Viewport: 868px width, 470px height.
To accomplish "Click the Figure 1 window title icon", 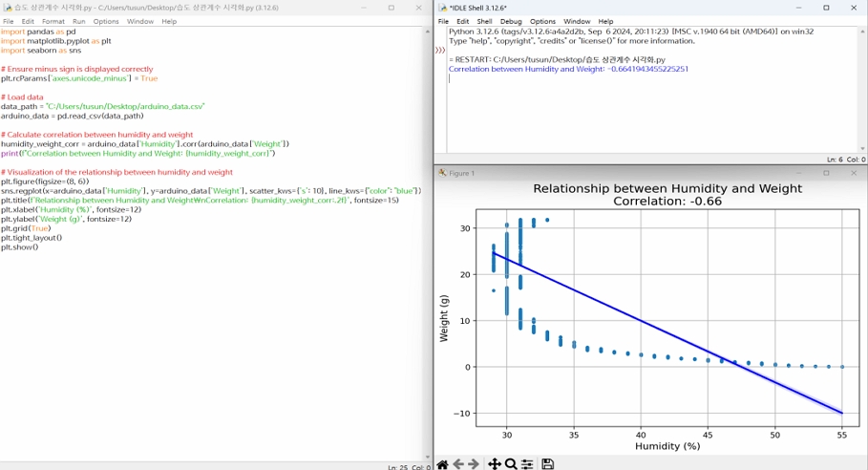I will coord(442,173).
